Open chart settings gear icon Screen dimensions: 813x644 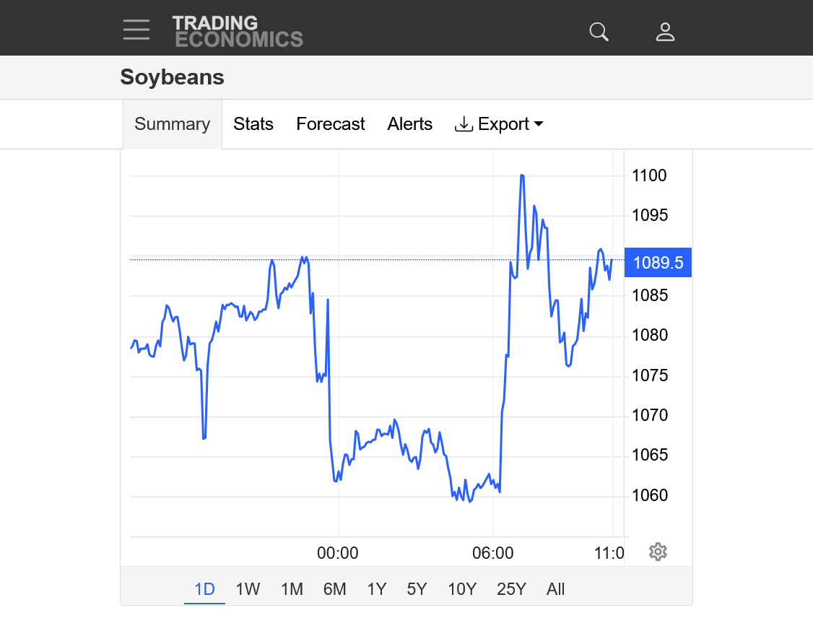657,552
